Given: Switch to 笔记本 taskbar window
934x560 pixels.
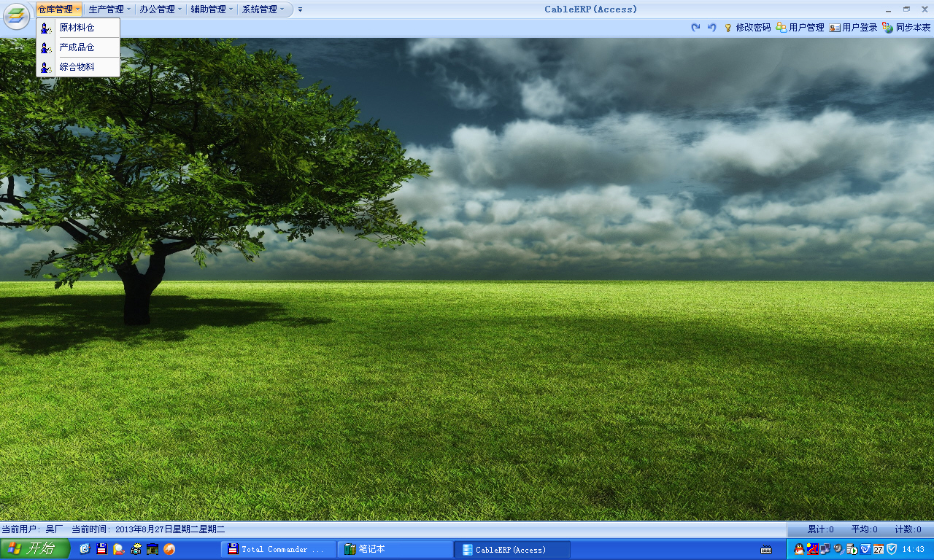Looking at the screenshot, I should [x=395, y=549].
